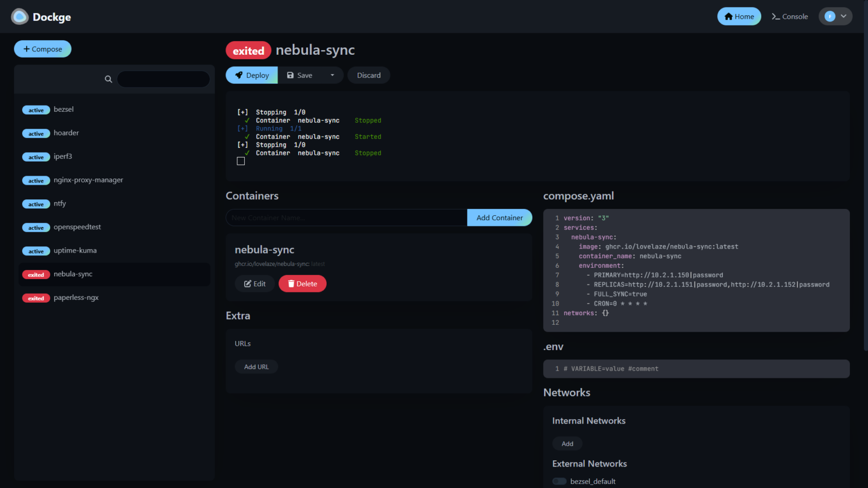Select the pencil Edit icon for nebula-sync container

pos(249,284)
